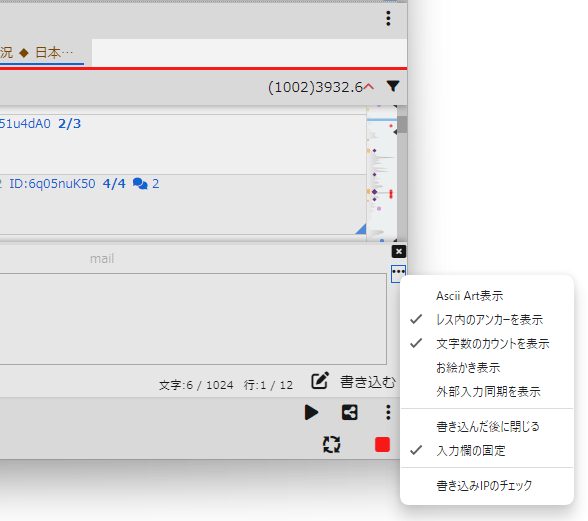Viewport: 588px width, 521px height.
Task: Click the red stop square button
Action: [x=382, y=445]
